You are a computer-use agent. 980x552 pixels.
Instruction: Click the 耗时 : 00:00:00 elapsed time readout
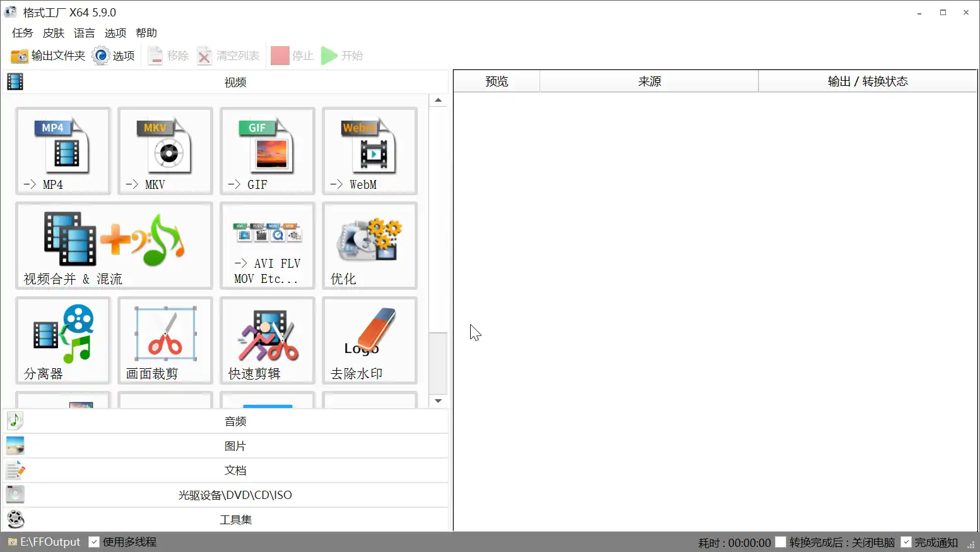[735, 543]
